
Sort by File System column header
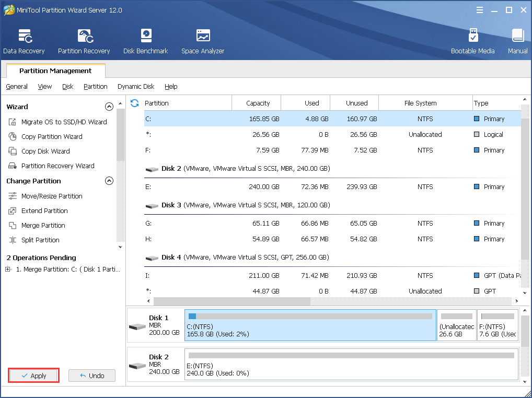pyautogui.click(x=425, y=103)
